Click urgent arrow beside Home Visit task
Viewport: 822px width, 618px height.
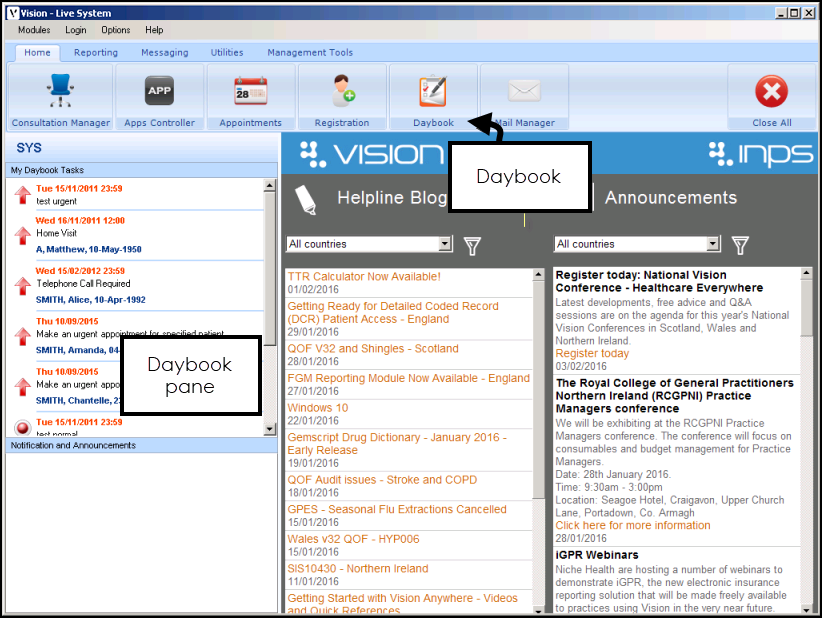pyautogui.click(x=23, y=235)
